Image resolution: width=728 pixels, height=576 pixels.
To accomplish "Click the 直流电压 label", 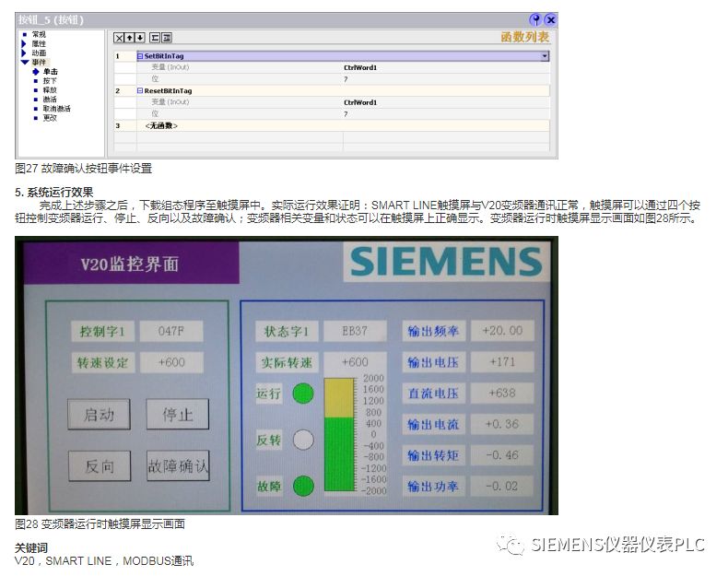I will 434,393.
